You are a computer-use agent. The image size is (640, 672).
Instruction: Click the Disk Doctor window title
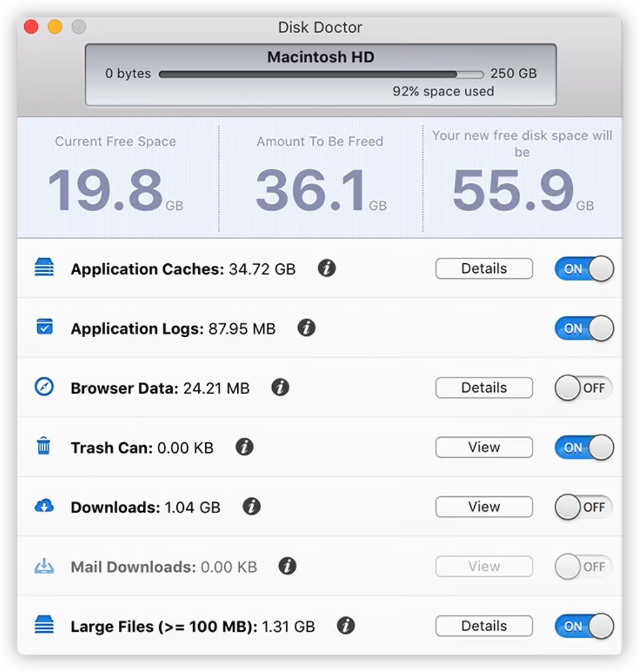tap(320, 27)
